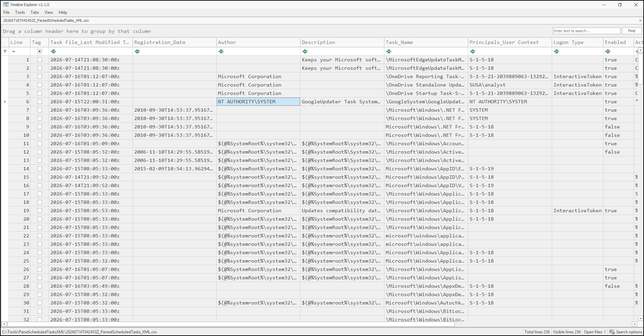
Task: Click the Principals_User Context filter operator icon
Action: (x=473, y=51)
